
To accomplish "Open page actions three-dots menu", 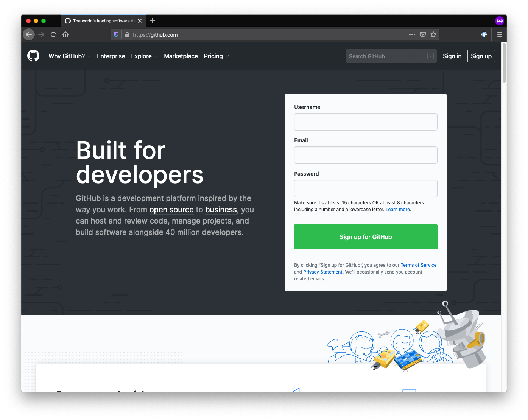I will pyautogui.click(x=412, y=34).
